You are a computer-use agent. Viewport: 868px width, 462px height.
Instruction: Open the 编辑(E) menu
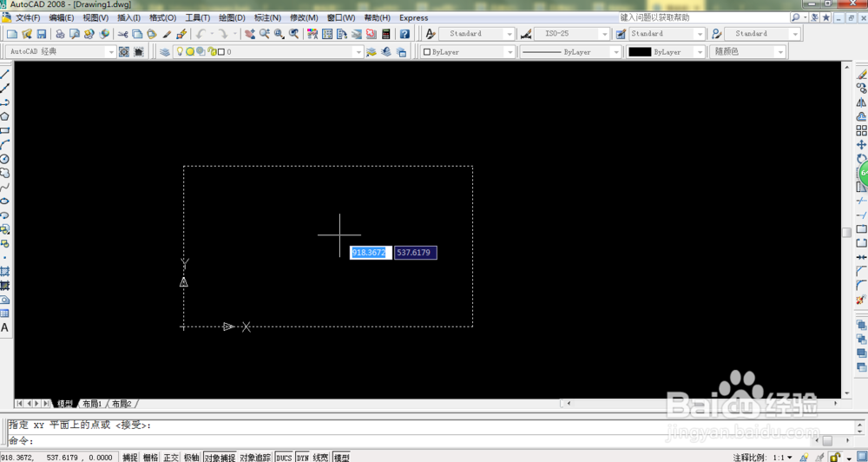62,17
